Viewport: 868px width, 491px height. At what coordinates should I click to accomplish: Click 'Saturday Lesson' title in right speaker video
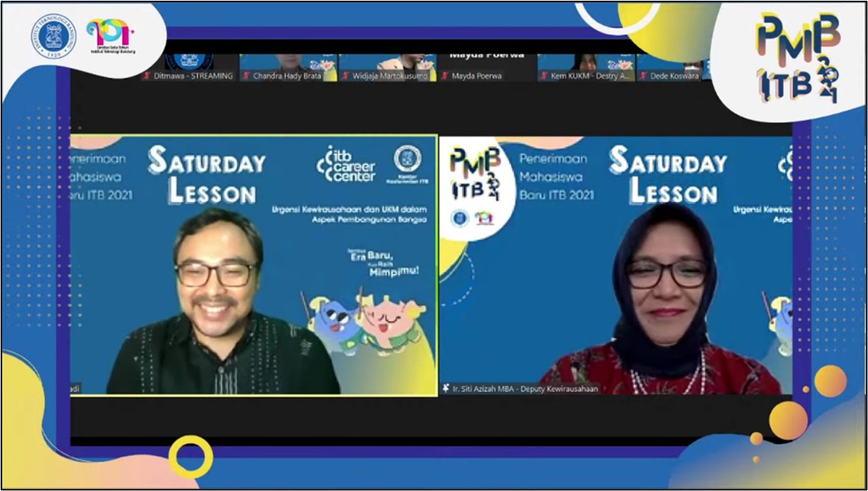tap(668, 174)
